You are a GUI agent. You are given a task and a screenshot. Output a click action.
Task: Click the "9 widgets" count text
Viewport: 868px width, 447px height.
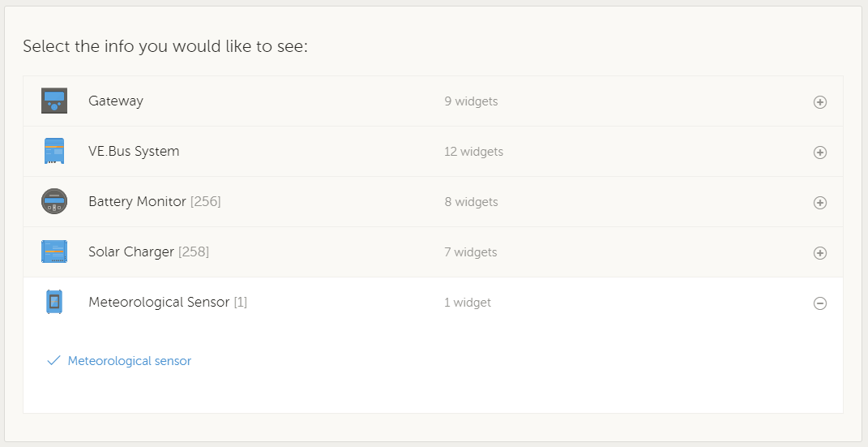[x=471, y=101]
